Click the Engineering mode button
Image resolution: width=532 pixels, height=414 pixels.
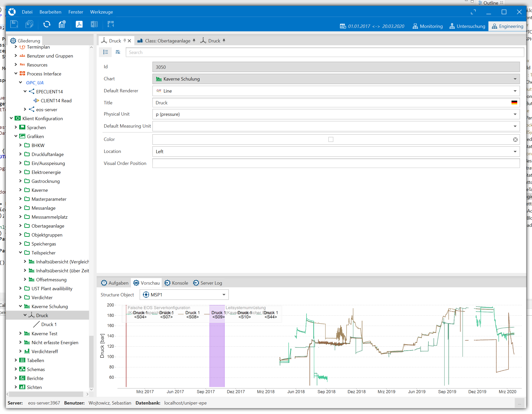coord(507,26)
